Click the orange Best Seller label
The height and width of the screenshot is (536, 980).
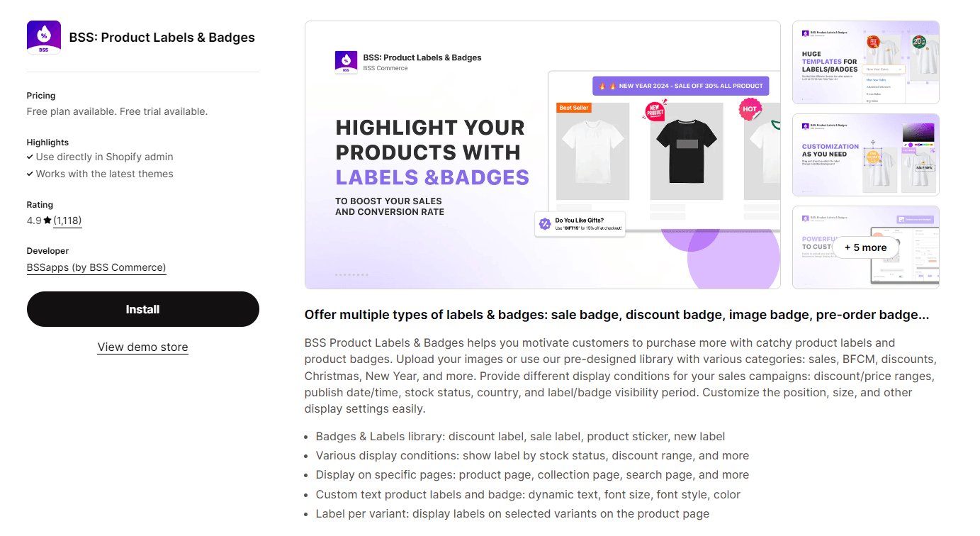point(574,108)
